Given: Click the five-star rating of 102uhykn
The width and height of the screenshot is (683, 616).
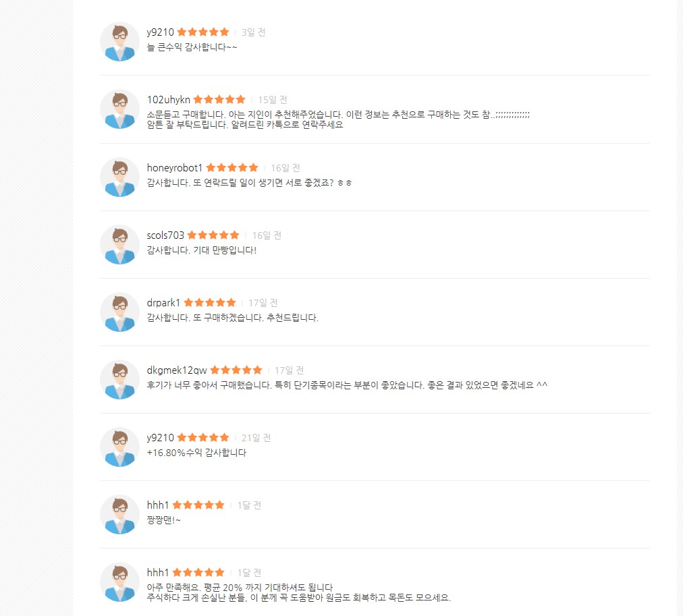Looking at the screenshot, I should point(219,100).
